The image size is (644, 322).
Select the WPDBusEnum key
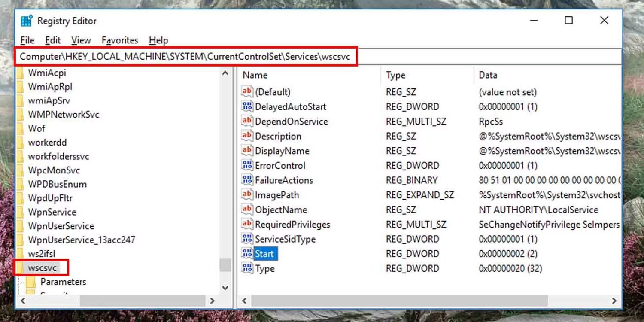click(58, 184)
